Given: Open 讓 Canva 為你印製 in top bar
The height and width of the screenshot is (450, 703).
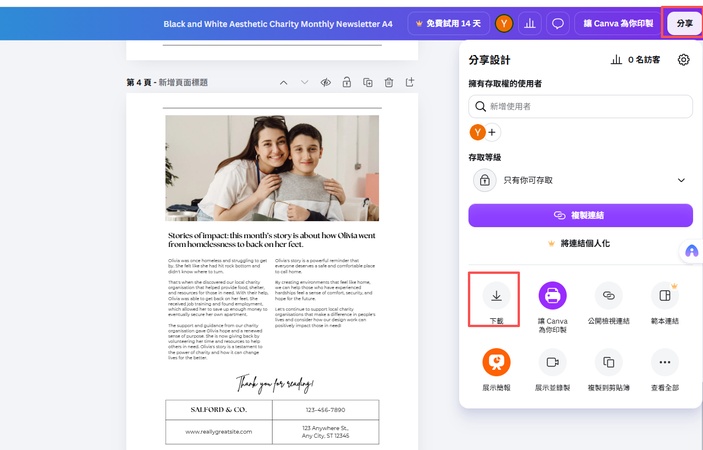Looking at the screenshot, I should (x=618, y=23).
